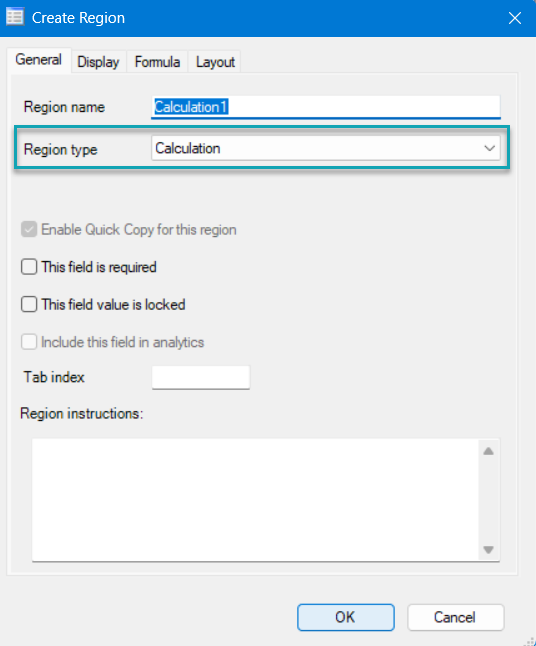
Task: Click the Cancel button
Action: pos(456,617)
